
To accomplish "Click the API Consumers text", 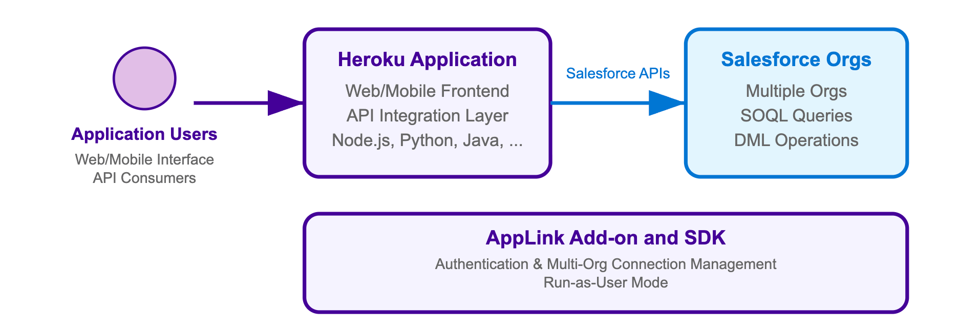I will 144,178.
